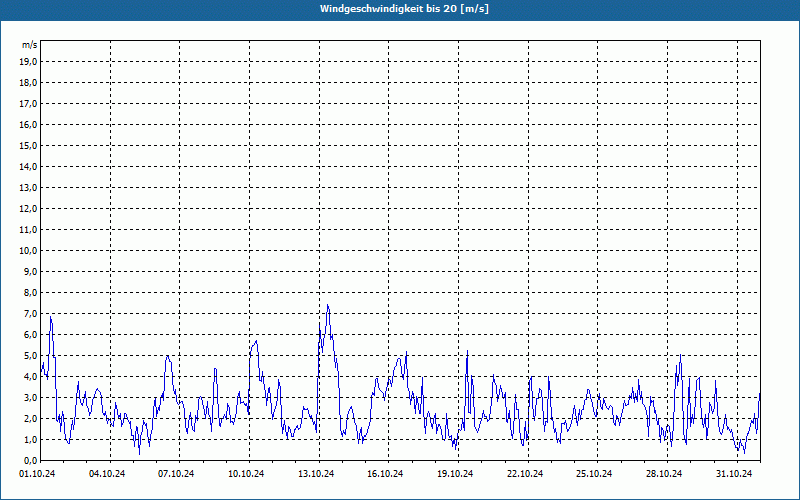Screen dimensions: 800x500
Task: Click the 6,0 y-axis label
Action: pyautogui.click(x=31, y=334)
